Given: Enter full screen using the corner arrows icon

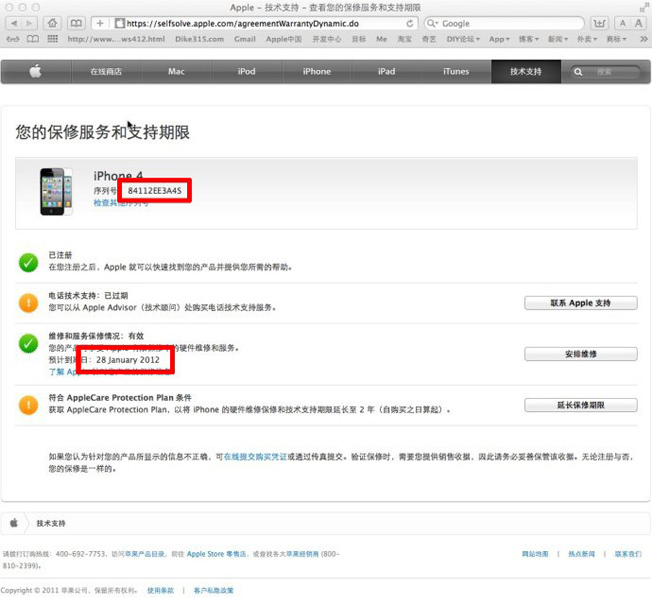Looking at the screenshot, I should click(644, 7).
